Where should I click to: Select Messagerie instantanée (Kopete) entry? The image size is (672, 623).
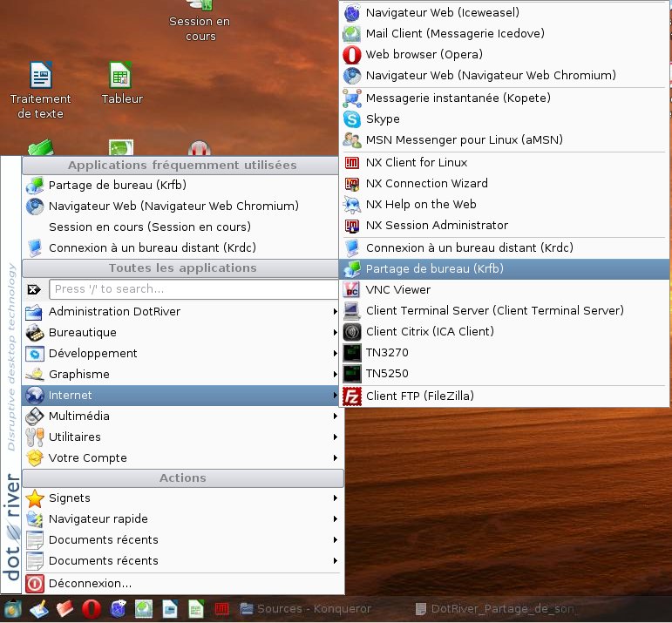(458, 98)
